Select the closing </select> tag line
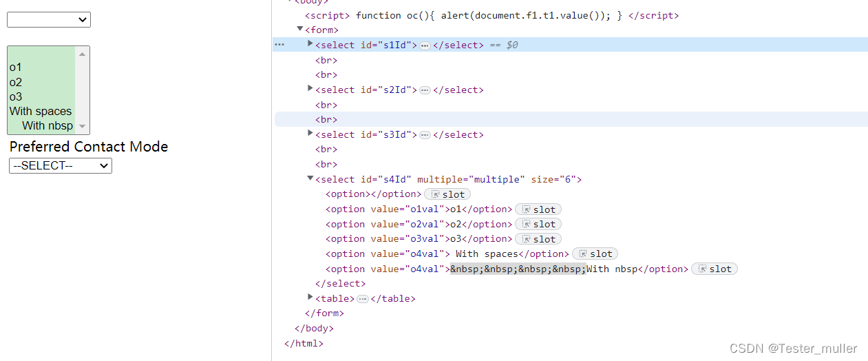The image size is (868, 361). [341, 284]
